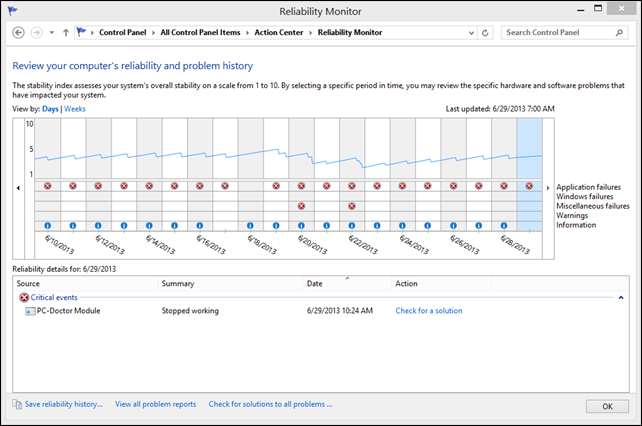
Task: Click the Windows failure icon under 6/20/2013
Action: click(x=301, y=205)
